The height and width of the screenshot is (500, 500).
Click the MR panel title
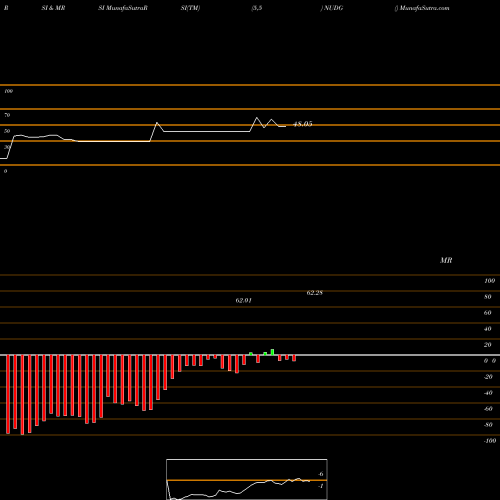[x=446, y=260]
